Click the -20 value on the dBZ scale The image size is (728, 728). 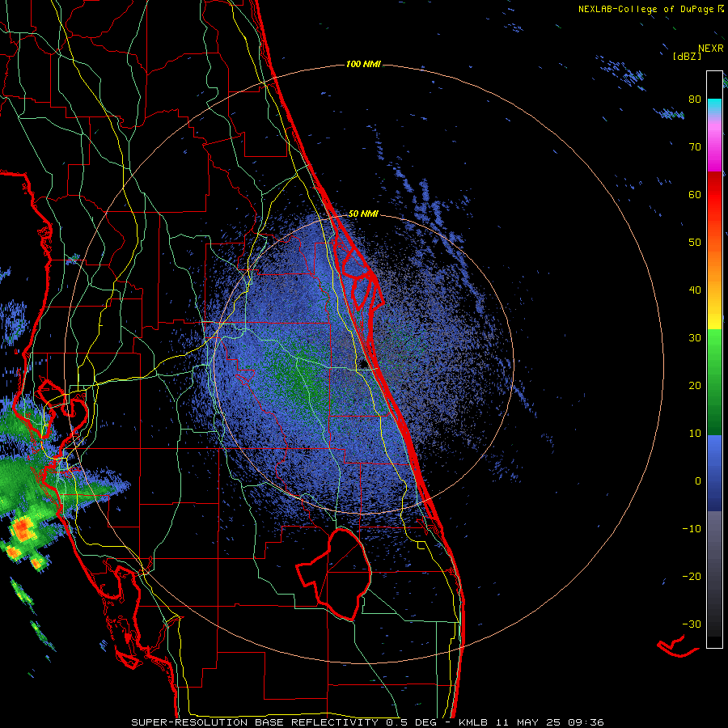pyautogui.click(x=692, y=576)
